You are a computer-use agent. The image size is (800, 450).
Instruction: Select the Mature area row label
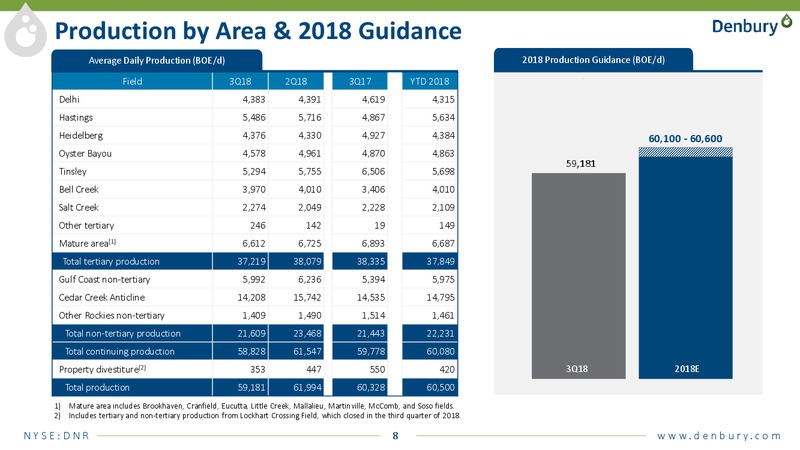tap(87, 243)
